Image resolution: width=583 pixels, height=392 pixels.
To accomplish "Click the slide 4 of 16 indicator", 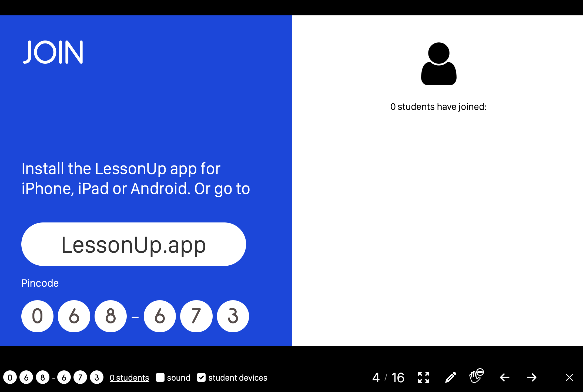I will click(387, 378).
